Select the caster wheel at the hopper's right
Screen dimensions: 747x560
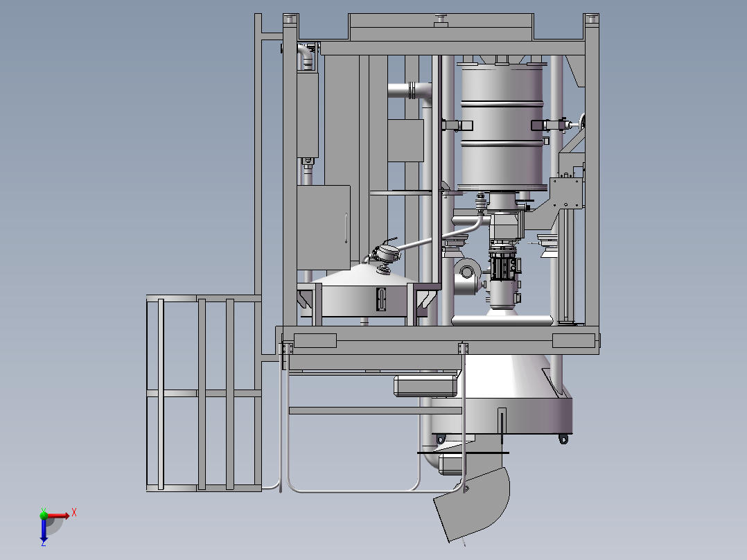pyautogui.click(x=563, y=439)
